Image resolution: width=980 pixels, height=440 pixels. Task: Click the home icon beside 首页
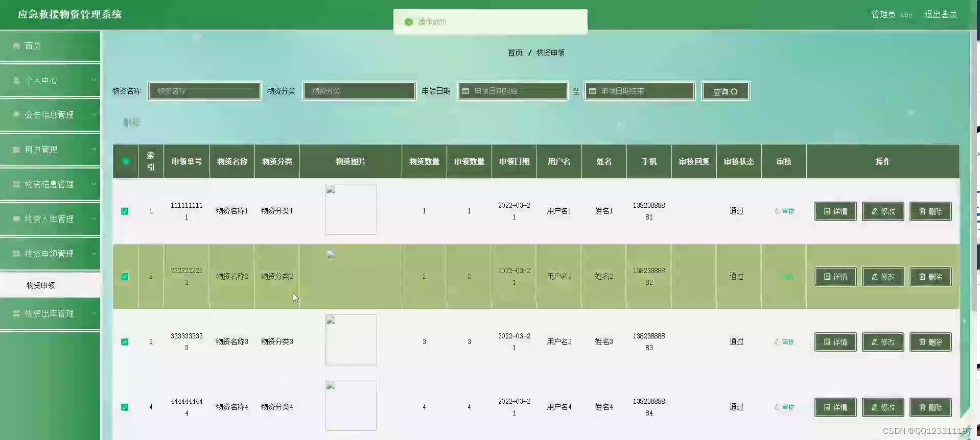tap(16, 45)
